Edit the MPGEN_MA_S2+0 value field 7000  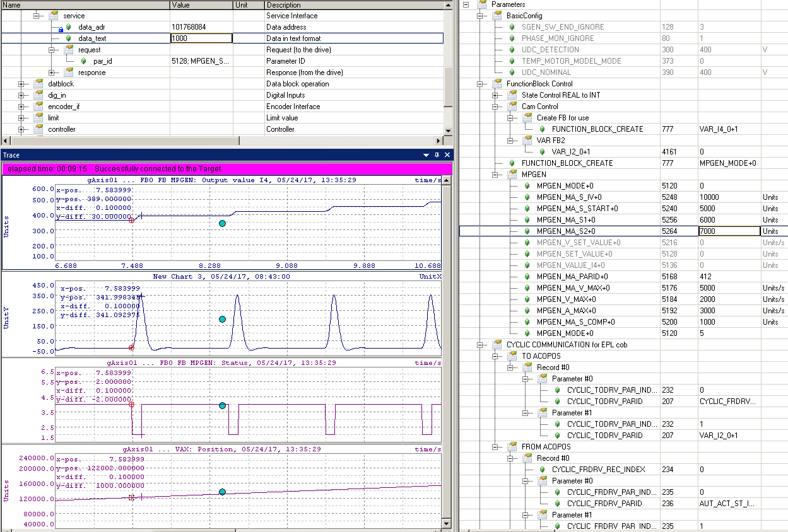tap(729, 231)
